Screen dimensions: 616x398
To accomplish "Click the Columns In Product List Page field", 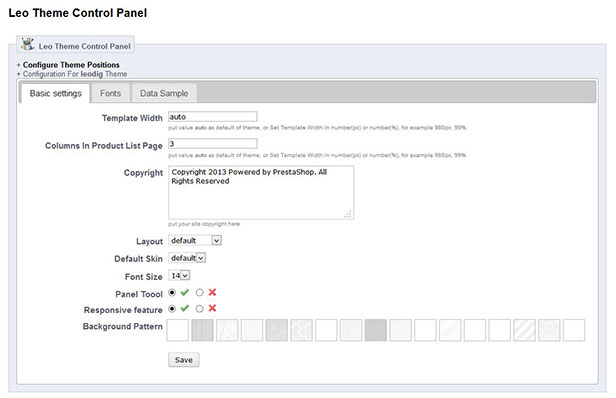I will [213, 144].
